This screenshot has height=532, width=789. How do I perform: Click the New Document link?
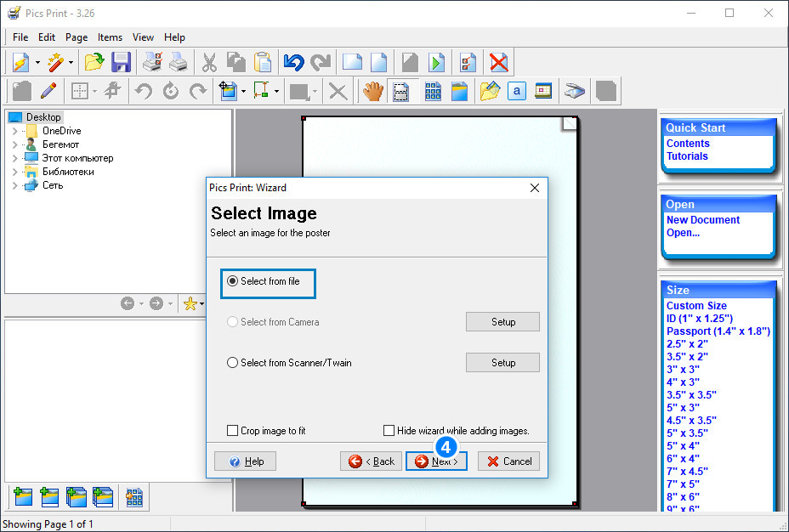point(703,220)
